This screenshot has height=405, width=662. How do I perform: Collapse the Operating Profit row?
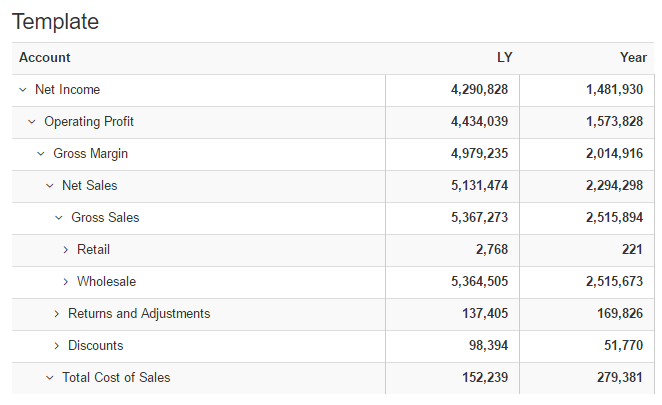pyautogui.click(x=31, y=122)
